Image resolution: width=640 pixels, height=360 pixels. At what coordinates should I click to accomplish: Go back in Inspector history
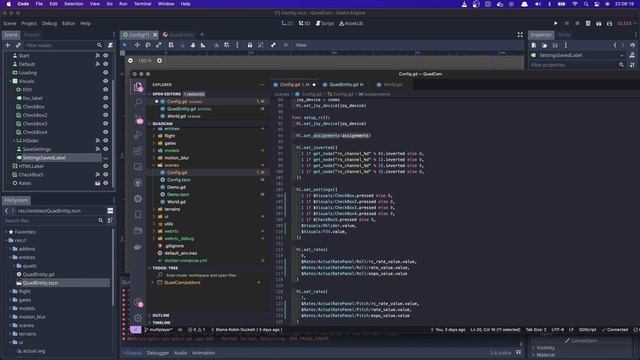tap(615, 45)
